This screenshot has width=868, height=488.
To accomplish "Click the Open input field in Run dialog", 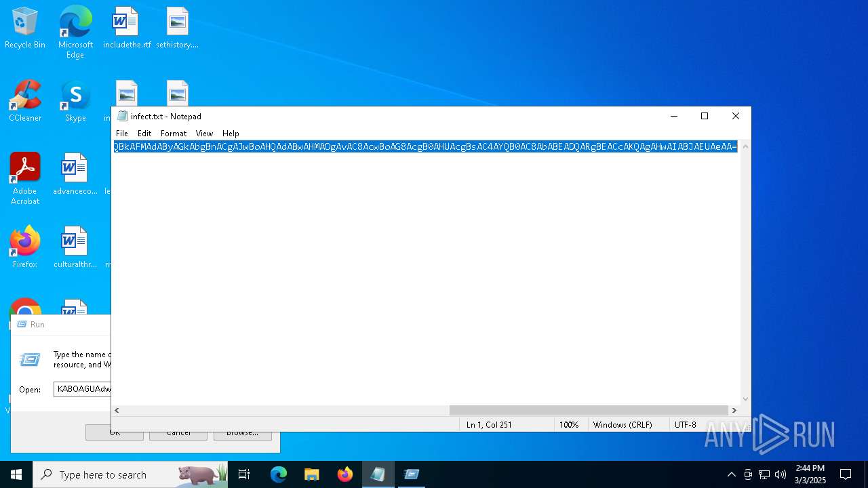I will pos(83,389).
